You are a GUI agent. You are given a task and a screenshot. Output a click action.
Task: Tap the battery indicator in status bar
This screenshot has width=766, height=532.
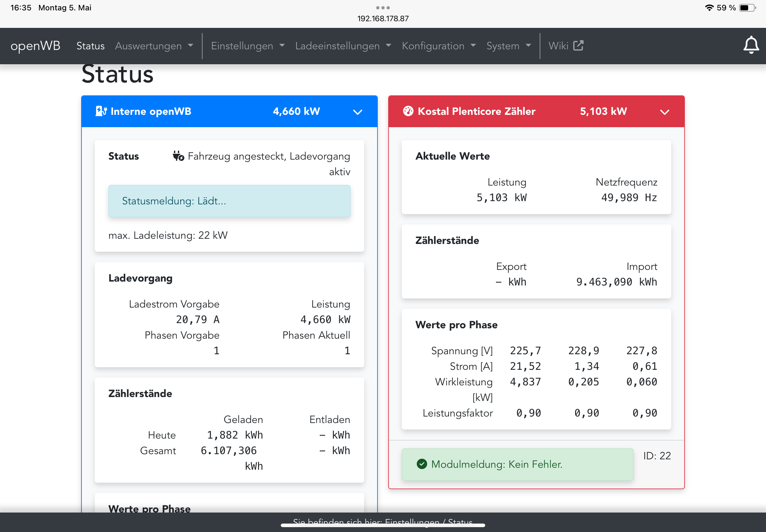click(x=747, y=8)
